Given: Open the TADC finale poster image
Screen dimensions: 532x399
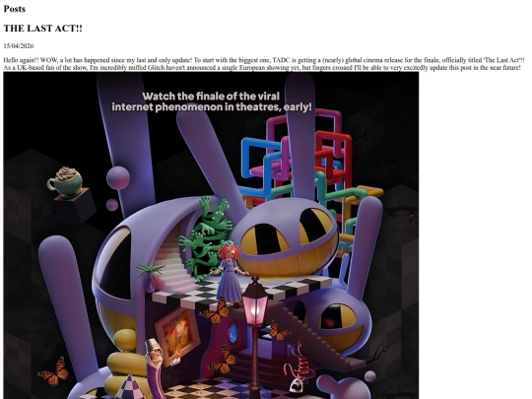Looking at the screenshot, I should [211, 235].
